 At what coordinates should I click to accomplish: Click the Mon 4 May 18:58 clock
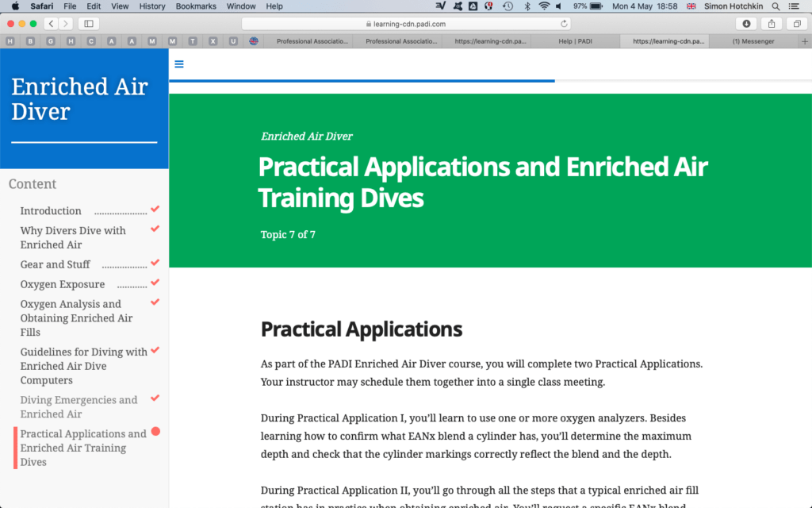(x=645, y=6)
